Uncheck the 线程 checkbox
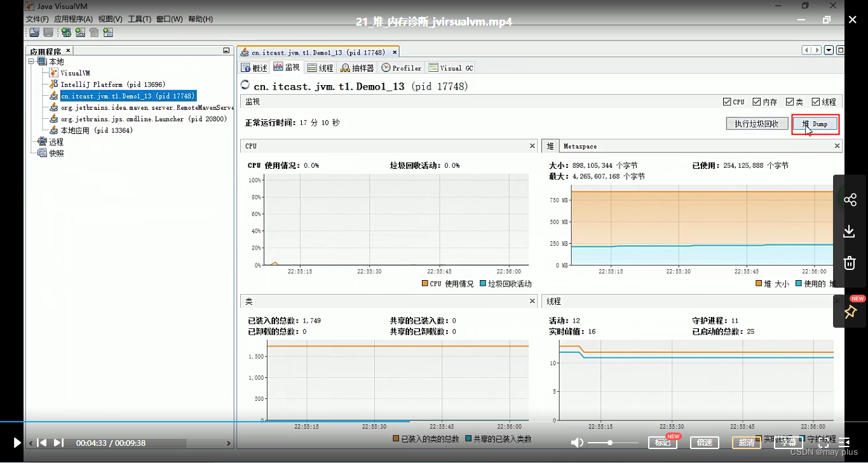This screenshot has height=463, width=868. 816,102
